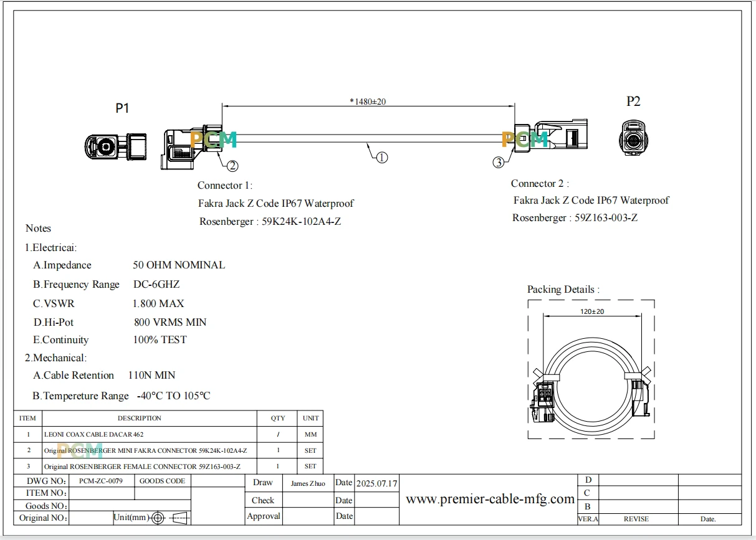
Task: Open the www.premier-cable-mfg.com link
Action: pyautogui.click(x=490, y=499)
